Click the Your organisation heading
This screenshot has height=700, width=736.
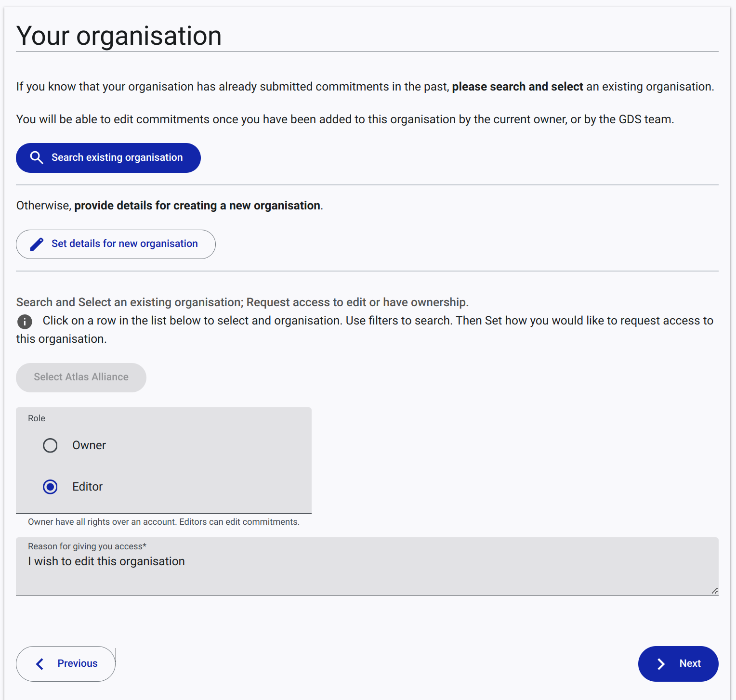tap(119, 36)
